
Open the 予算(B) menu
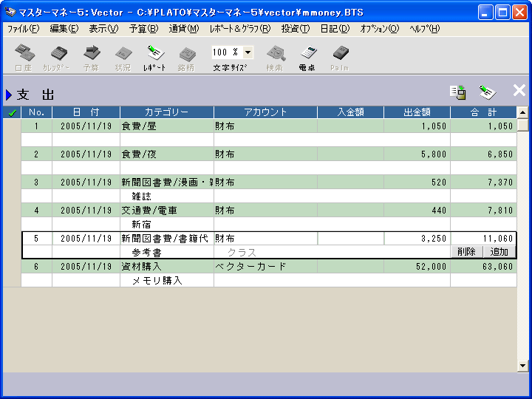(143, 29)
